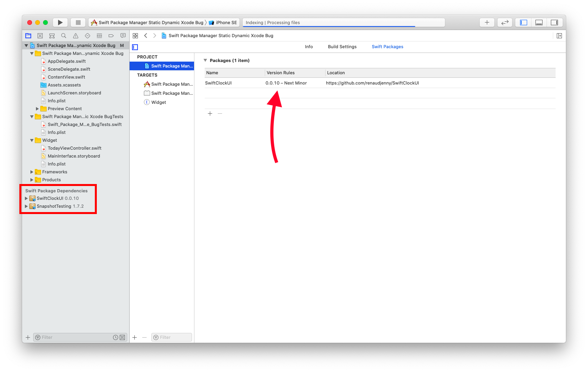588x372 pixels.
Task: Toggle the Debug area visibility
Action: [539, 23]
